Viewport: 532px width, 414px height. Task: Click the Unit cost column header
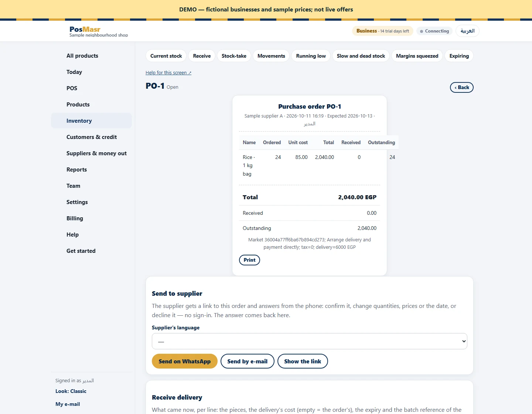(298, 142)
